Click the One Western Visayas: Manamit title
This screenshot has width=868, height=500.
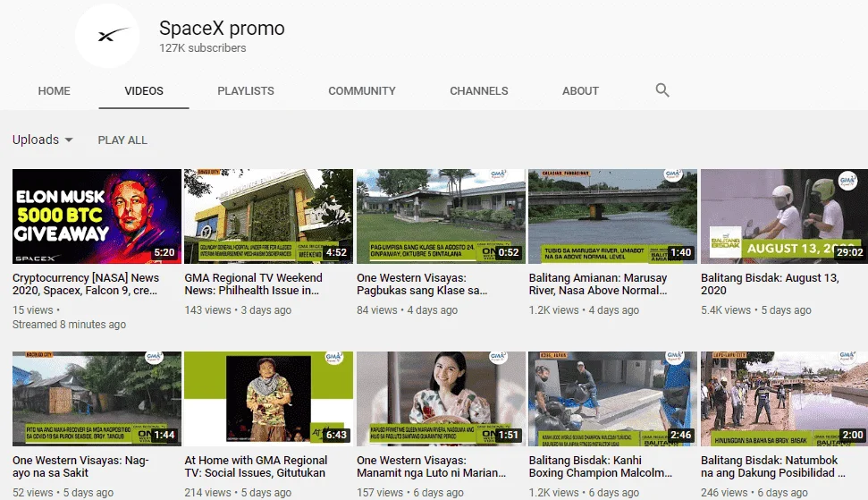pos(431,466)
